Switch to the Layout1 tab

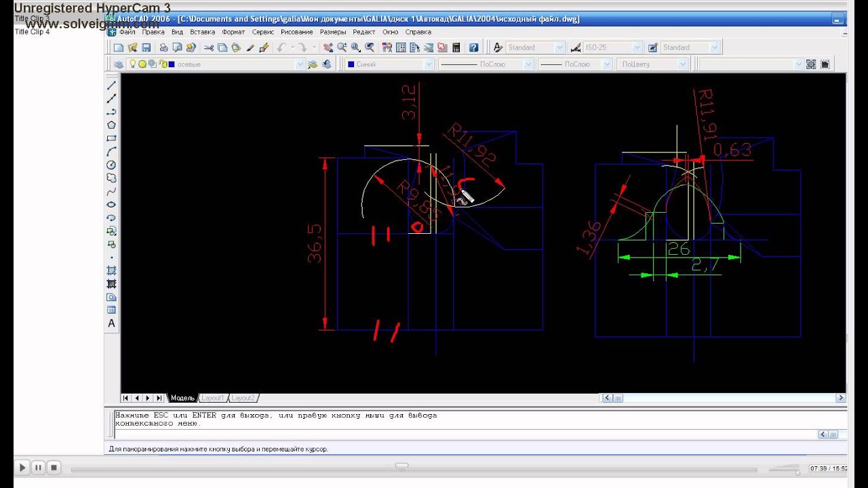212,398
